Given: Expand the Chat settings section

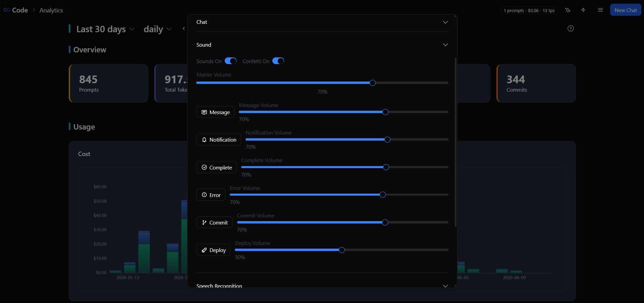Looking at the screenshot, I should click(x=322, y=22).
